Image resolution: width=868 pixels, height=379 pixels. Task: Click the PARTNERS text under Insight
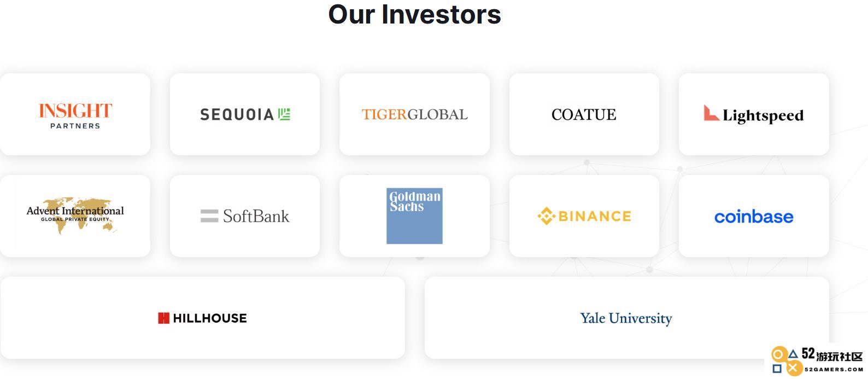point(75,126)
